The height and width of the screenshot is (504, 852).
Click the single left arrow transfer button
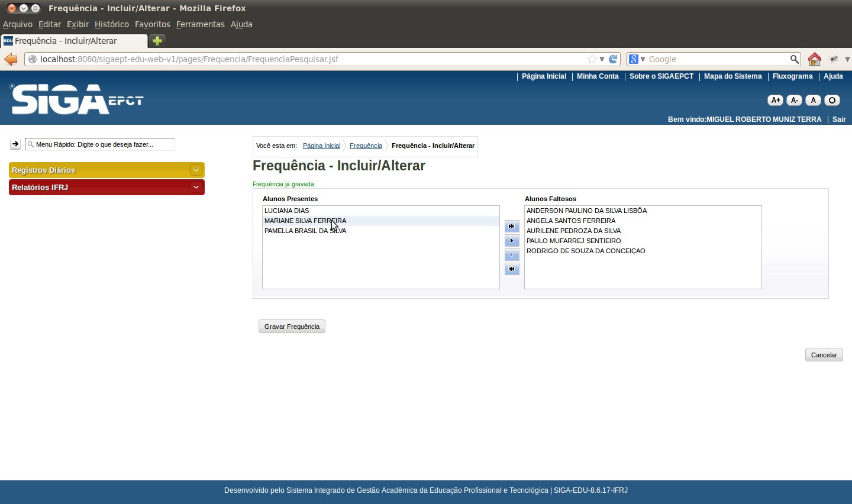(x=512, y=255)
